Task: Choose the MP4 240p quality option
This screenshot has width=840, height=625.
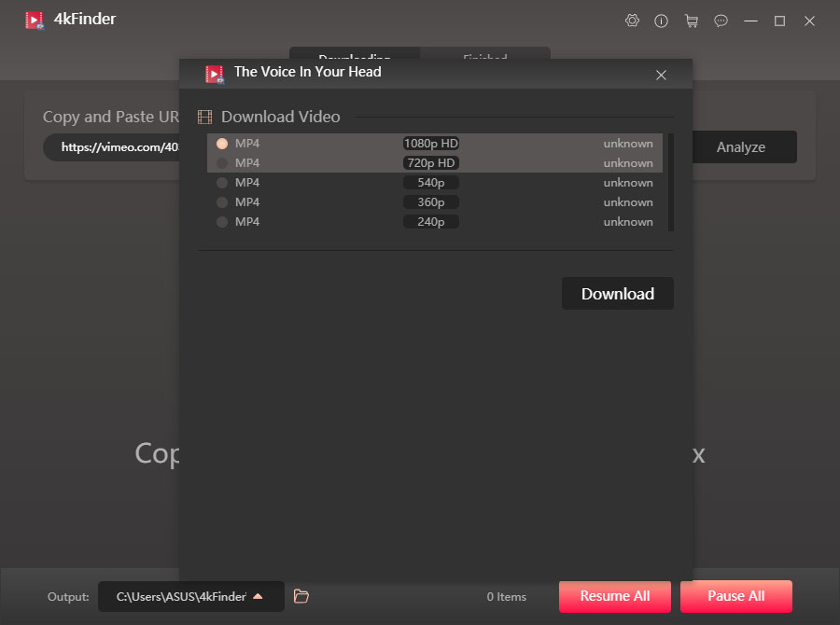Action: pos(221,221)
